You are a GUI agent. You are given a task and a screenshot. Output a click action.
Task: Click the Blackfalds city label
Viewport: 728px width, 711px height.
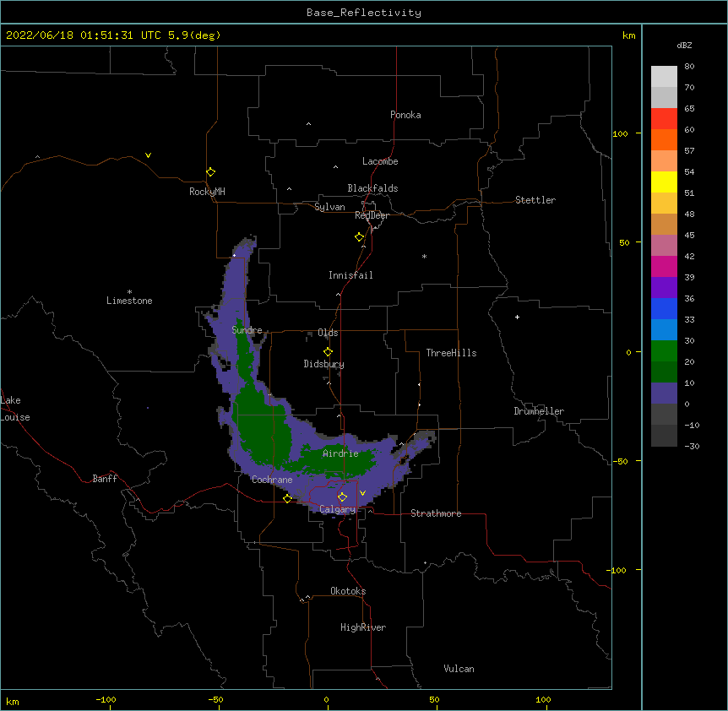pos(372,188)
